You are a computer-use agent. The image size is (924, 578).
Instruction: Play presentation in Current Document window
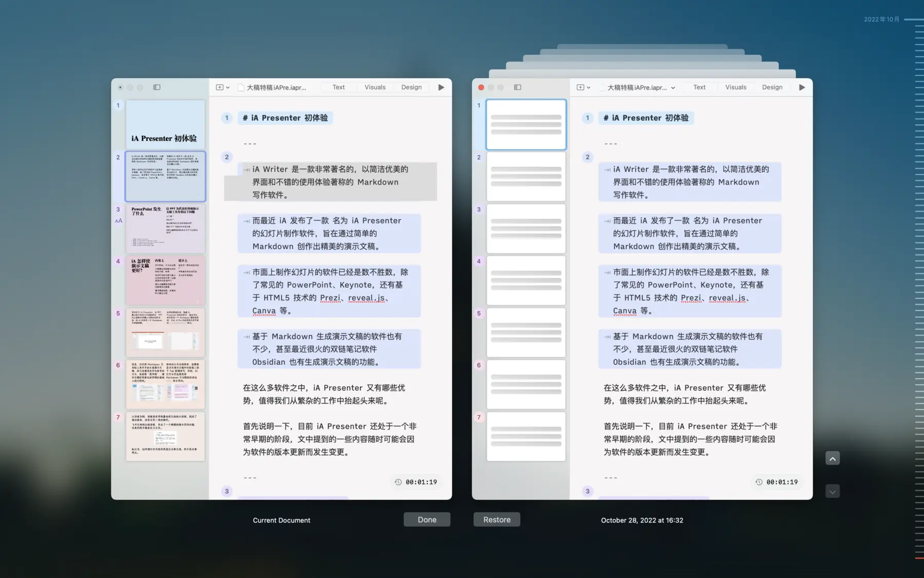click(441, 87)
